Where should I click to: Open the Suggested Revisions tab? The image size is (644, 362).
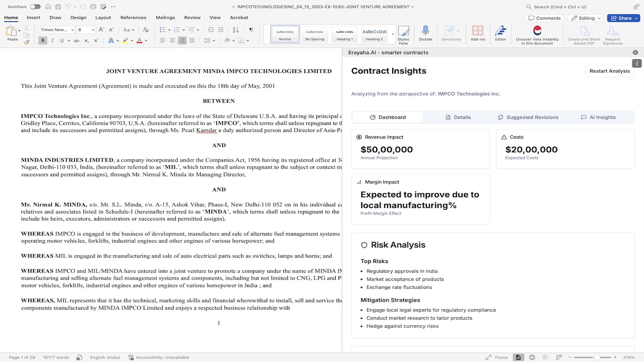coord(528,117)
